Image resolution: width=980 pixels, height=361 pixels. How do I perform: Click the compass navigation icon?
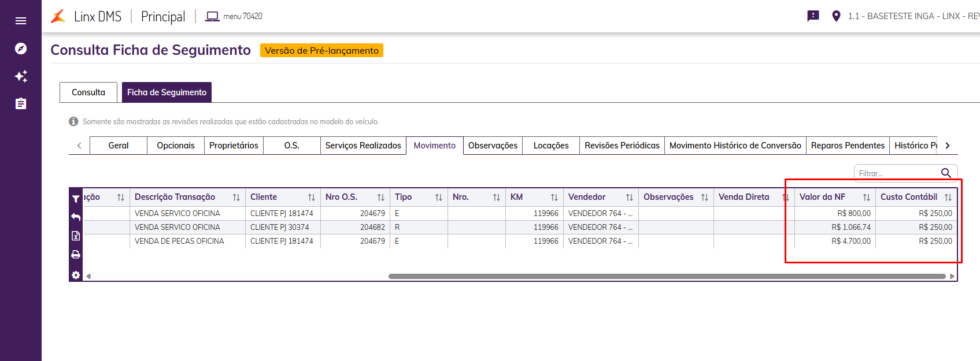tap(21, 49)
